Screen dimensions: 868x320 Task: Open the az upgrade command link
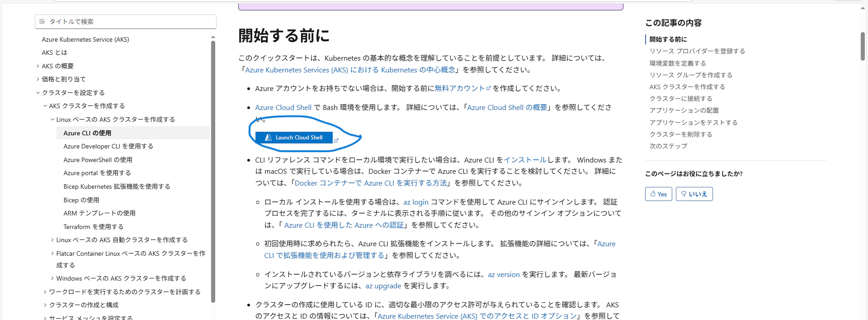pos(383,286)
